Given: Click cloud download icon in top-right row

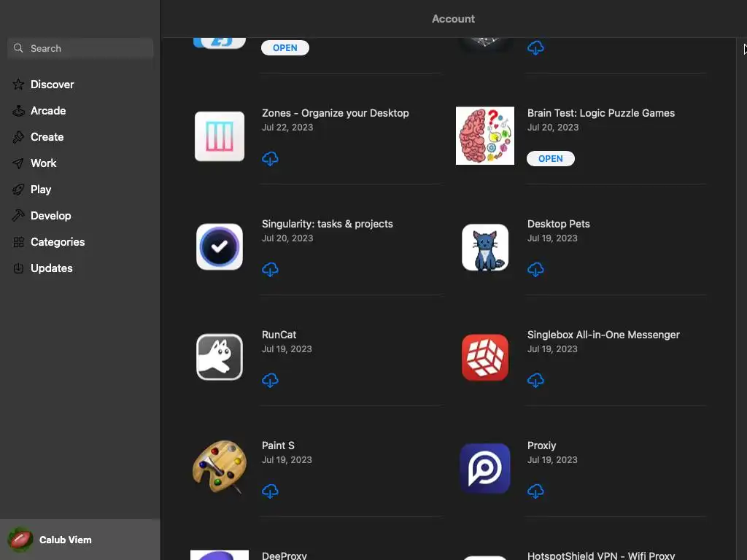Looking at the screenshot, I should pyautogui.click(x=535, y=48).
